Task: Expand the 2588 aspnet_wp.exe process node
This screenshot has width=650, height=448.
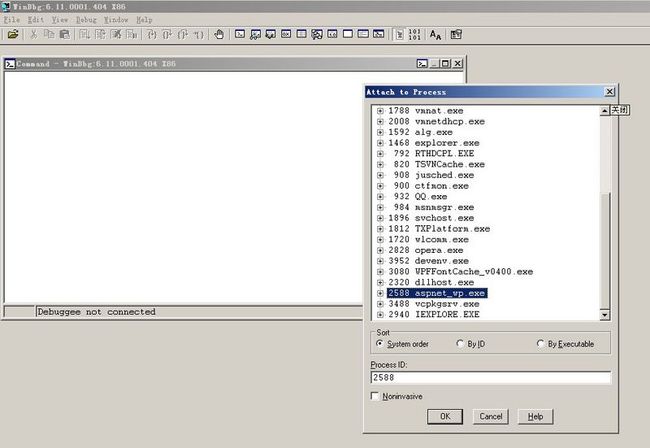Action: point(380,293)
